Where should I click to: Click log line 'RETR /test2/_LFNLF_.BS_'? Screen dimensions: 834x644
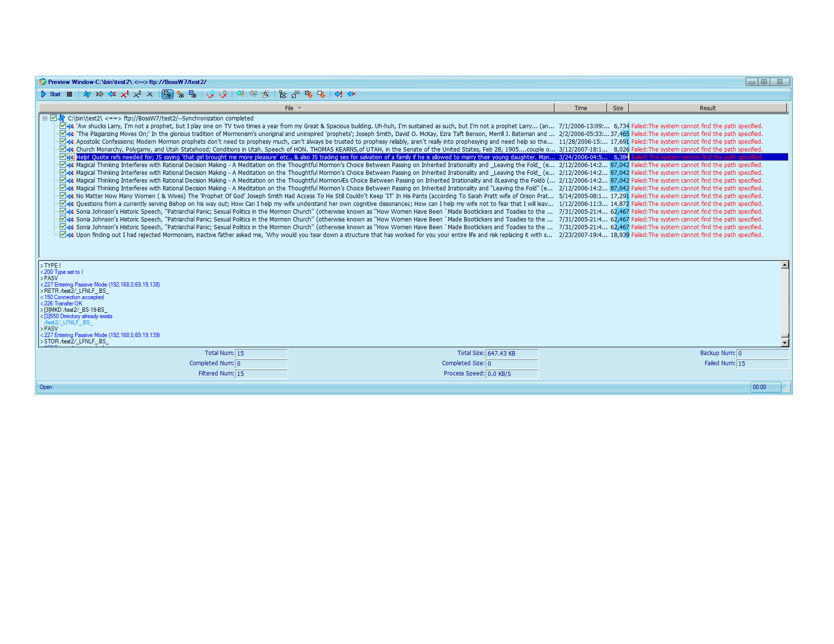[74, 291]
